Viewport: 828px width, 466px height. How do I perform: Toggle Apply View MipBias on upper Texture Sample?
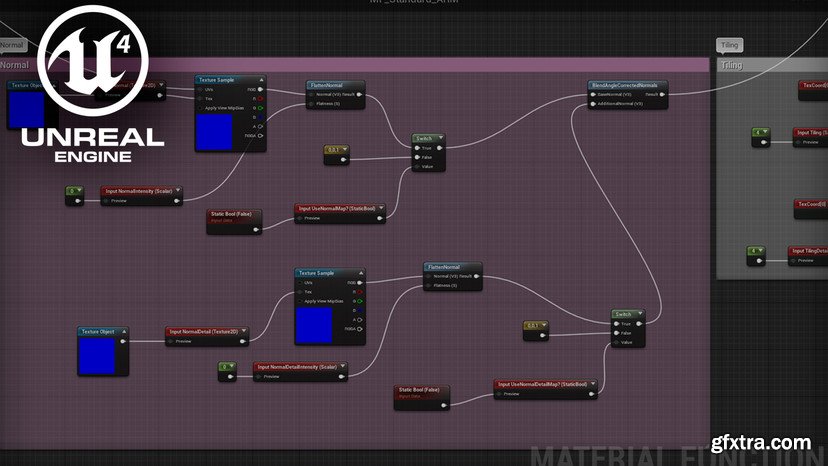pyautogui.click(x=201, y=107)
